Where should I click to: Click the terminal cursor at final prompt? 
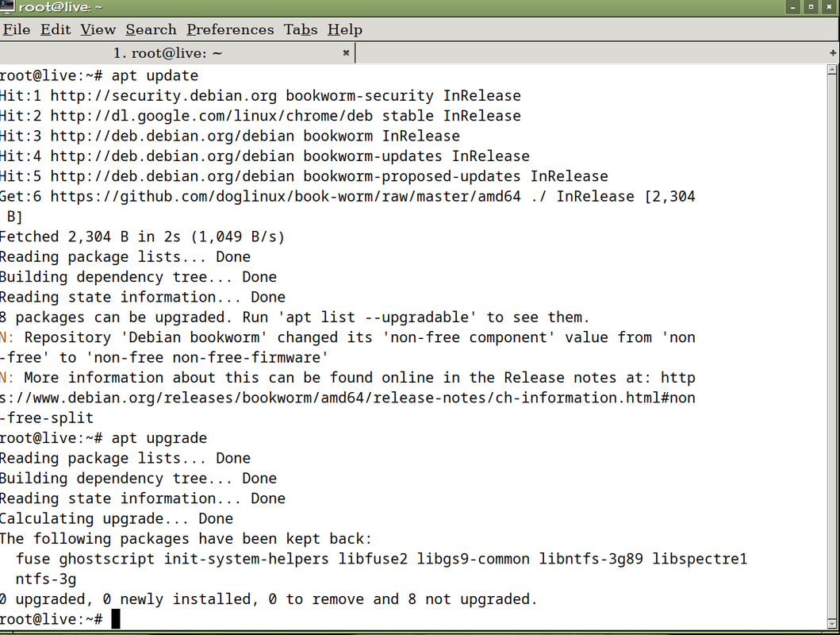(116, 619)
